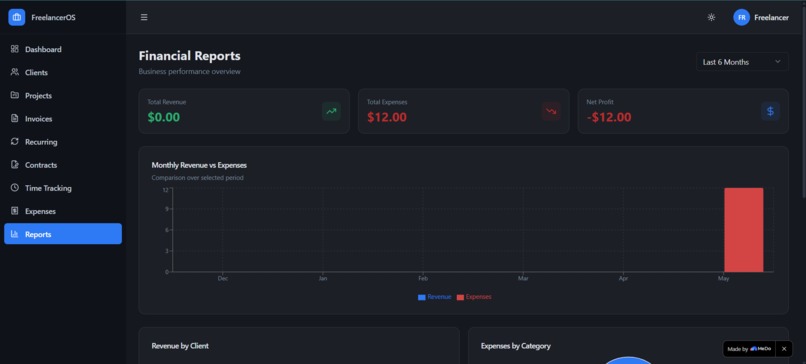Click the red trending-down expenses icon

(551, 111)
